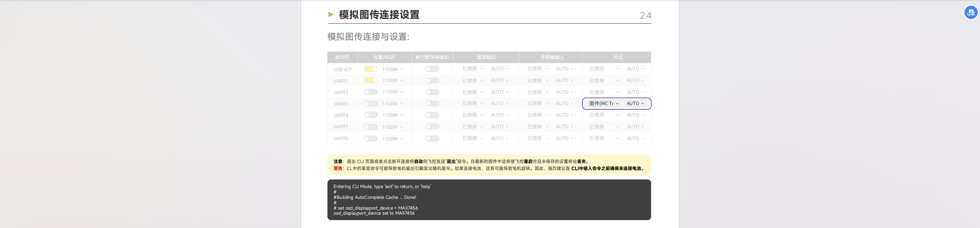Click the yellow triangle beside the section heading
The image size is (980, 228).
click(x=330, y=15)
